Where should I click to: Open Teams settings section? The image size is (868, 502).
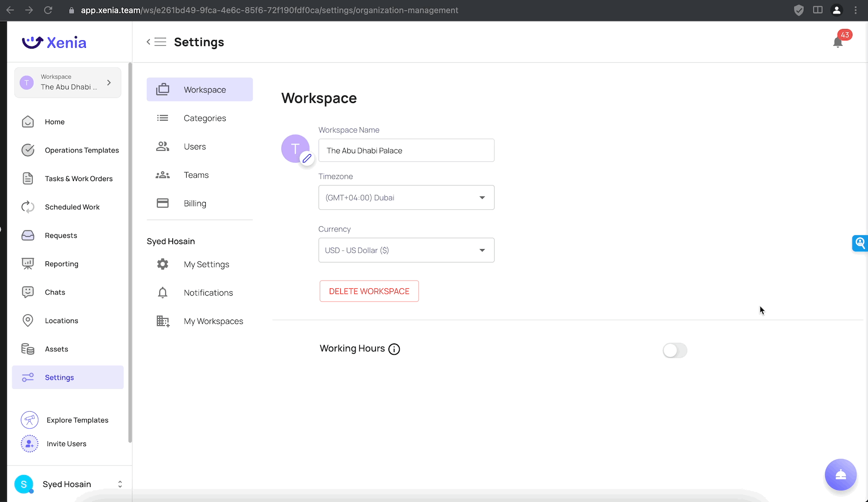coord(200,175)
